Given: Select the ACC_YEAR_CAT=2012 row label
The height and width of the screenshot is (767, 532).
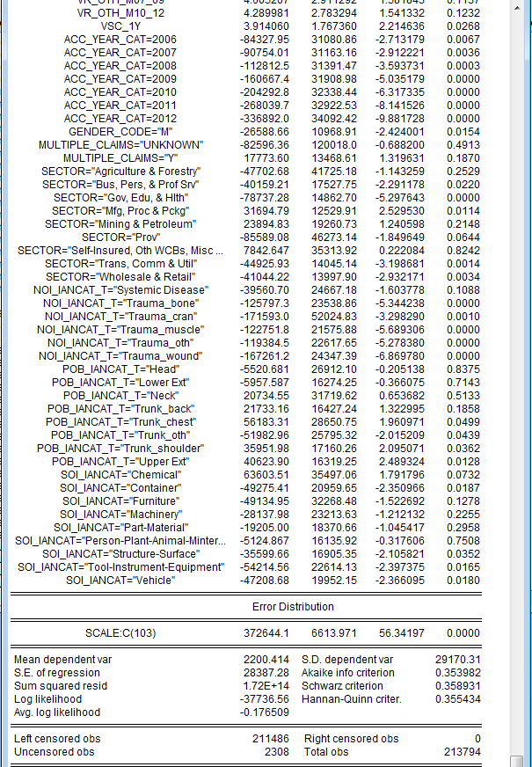Looking at the screenshot, I should click(120, 119).
